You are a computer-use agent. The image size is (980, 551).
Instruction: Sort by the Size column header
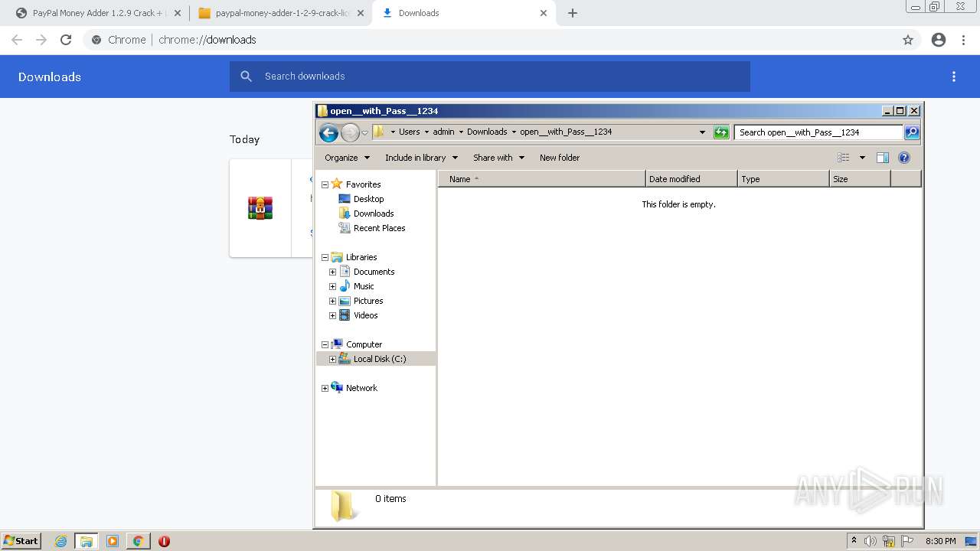click(x=860, y=179)
